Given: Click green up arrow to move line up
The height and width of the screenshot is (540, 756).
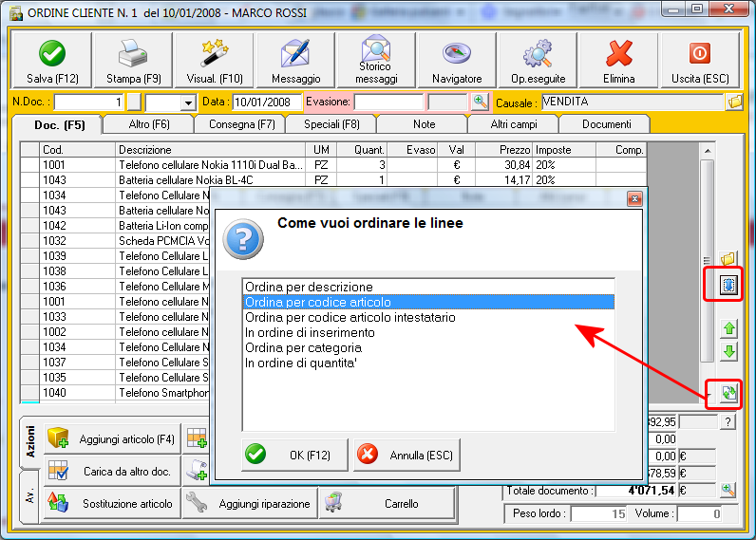Looking at the screenshot, I should (x=729, y=328).
